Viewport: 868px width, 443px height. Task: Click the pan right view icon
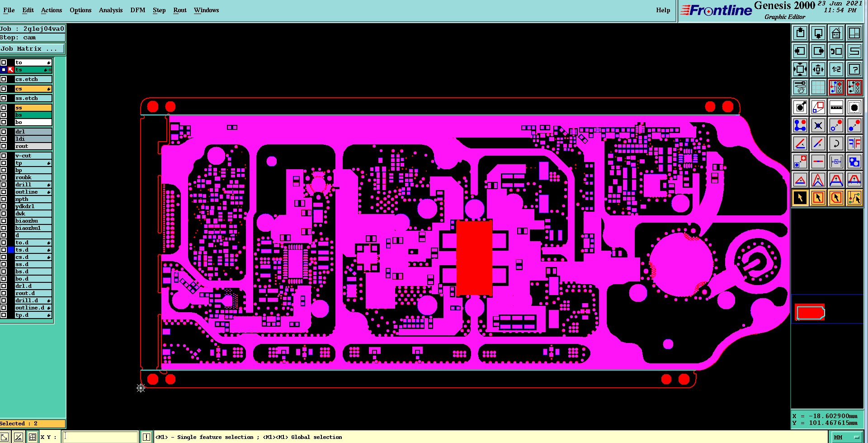(818, 51)
